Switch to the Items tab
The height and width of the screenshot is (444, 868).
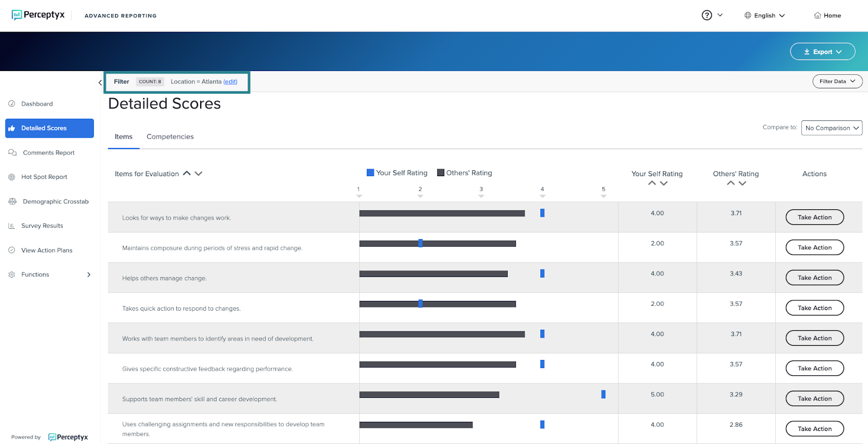click(124, 137)
